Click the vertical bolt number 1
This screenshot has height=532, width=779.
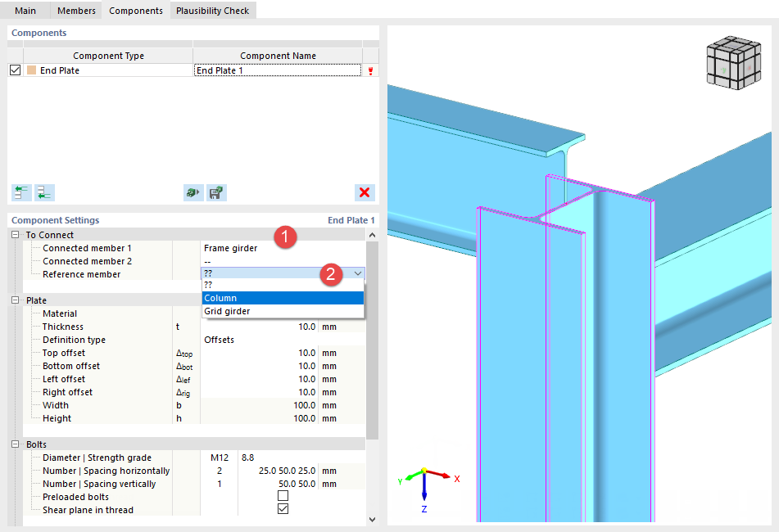coord(219,484)
